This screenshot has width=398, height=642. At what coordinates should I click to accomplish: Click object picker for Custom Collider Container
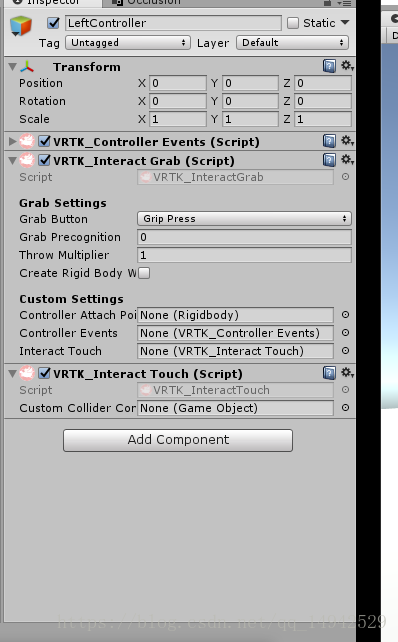coord(346,408)
